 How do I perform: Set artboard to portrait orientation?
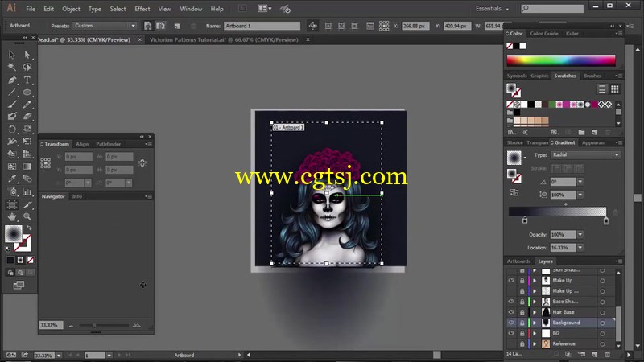tap(147, 26)
